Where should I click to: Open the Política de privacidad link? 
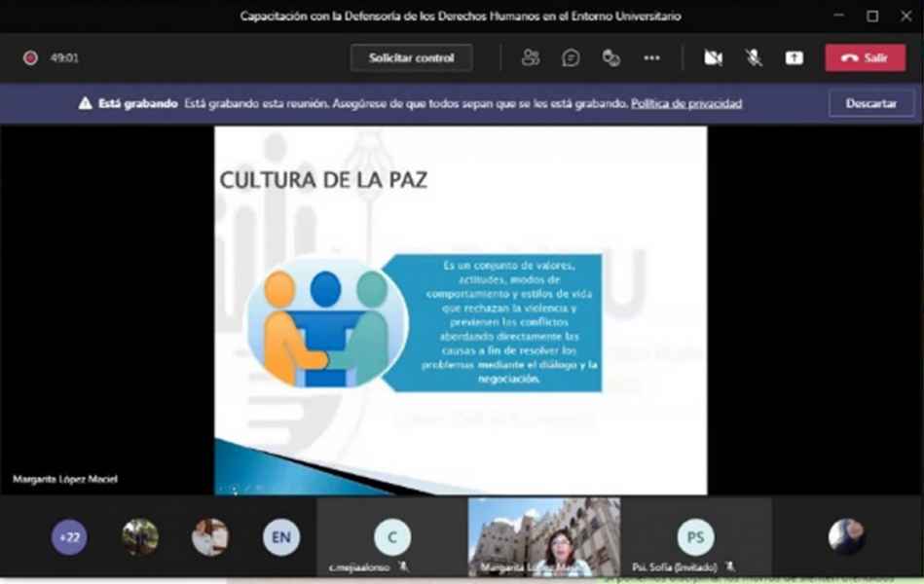click(x=685, y=103)
